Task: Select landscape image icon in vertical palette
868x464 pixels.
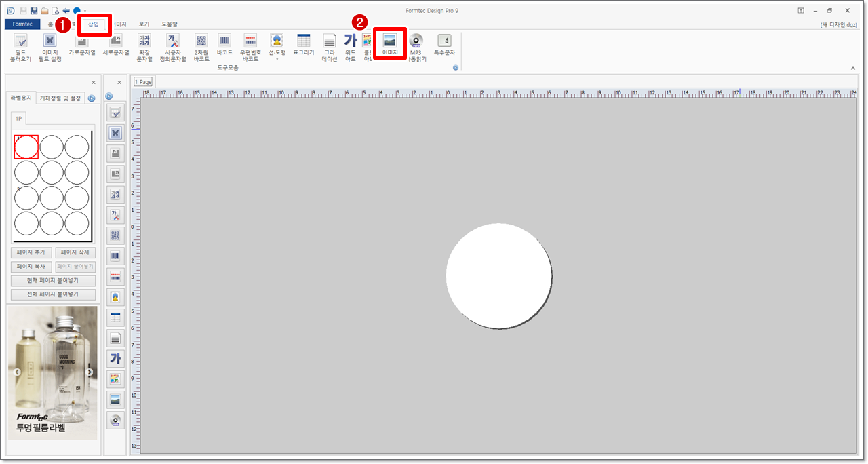Action: click(115, 400)
